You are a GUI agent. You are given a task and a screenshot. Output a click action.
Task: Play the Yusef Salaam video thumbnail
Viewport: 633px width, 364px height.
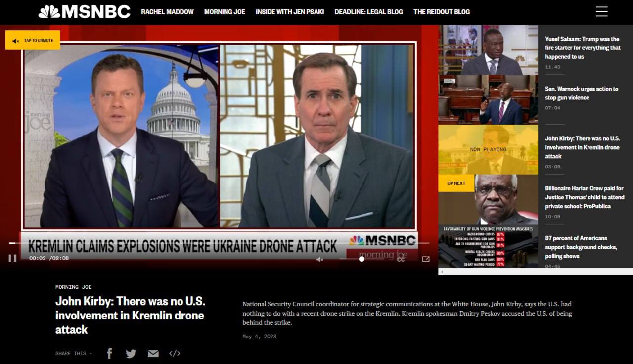pos(488,49)
